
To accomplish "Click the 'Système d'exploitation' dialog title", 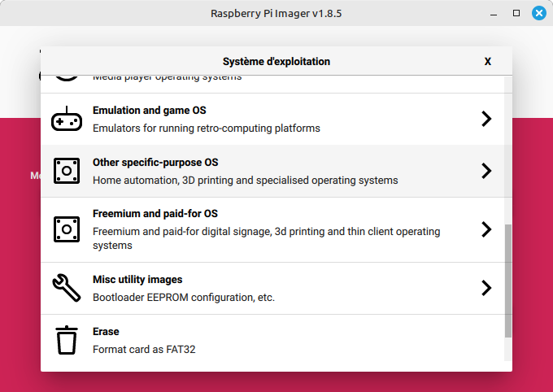I will pos(276,61).
